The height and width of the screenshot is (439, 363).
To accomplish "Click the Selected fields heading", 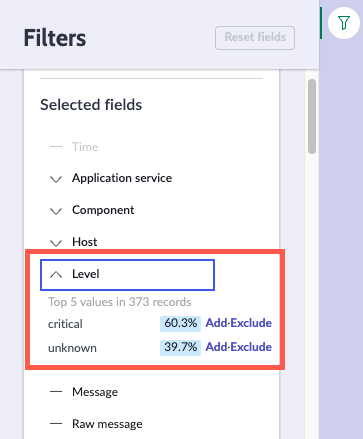I will (x=91, y=105).
